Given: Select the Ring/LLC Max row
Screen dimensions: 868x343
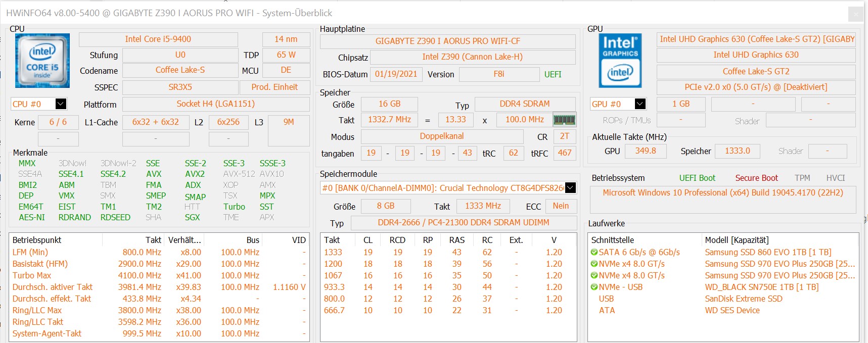Looking at the screenshot, I should tap(159, 310).
